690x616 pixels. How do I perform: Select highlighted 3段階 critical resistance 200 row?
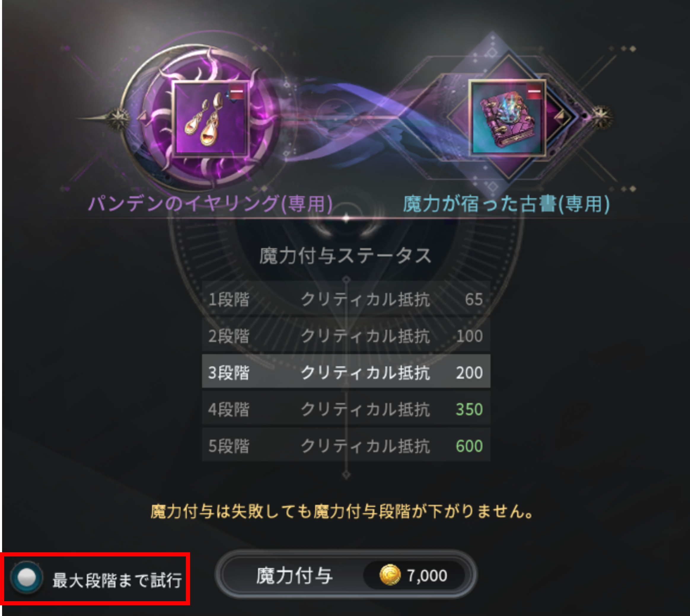[x=346, y=372]
